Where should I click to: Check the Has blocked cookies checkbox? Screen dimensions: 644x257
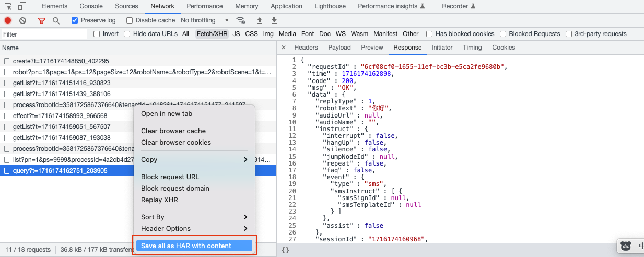(x=429, y=34)
